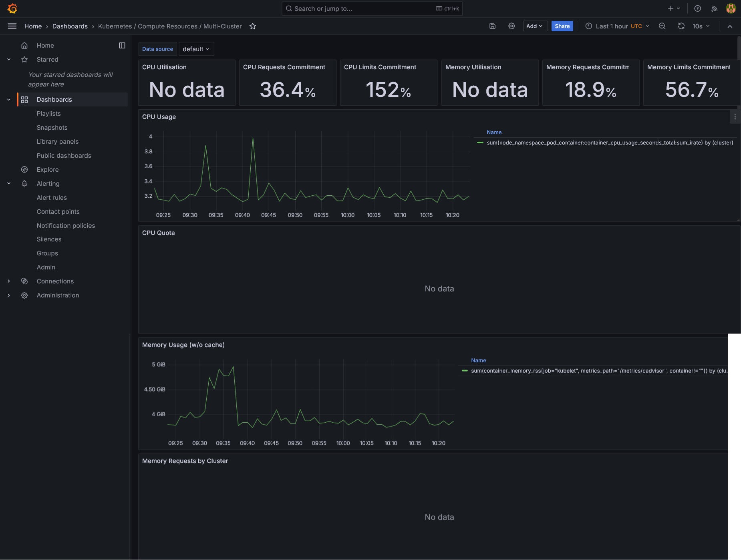
Task: Open the 10s refresh interval dropdown
Action: click(701, 26)
